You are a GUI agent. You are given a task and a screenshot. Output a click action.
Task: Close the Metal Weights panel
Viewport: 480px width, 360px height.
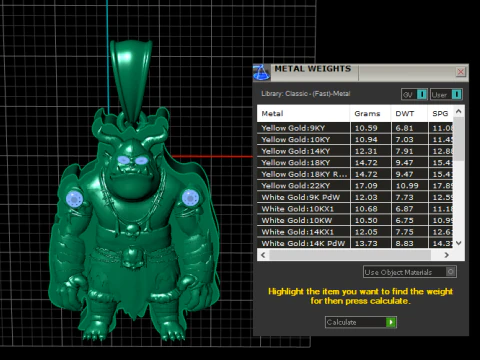(461, 72)
